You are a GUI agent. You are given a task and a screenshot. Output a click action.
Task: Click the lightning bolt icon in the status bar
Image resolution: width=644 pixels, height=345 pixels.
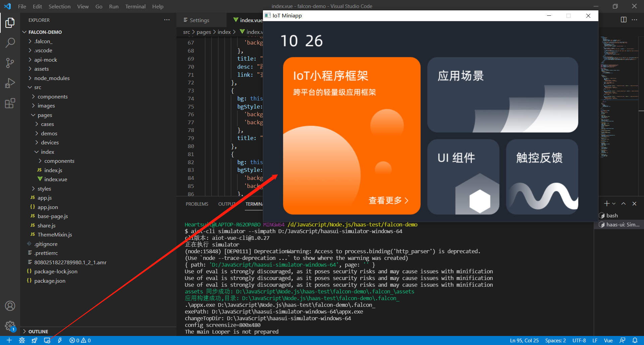click(60, 340)
